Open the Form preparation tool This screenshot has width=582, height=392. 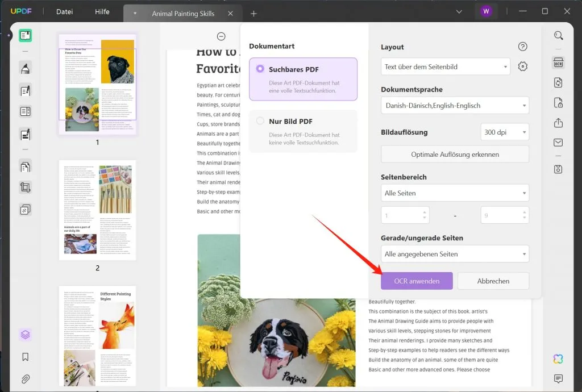point(25,111)
